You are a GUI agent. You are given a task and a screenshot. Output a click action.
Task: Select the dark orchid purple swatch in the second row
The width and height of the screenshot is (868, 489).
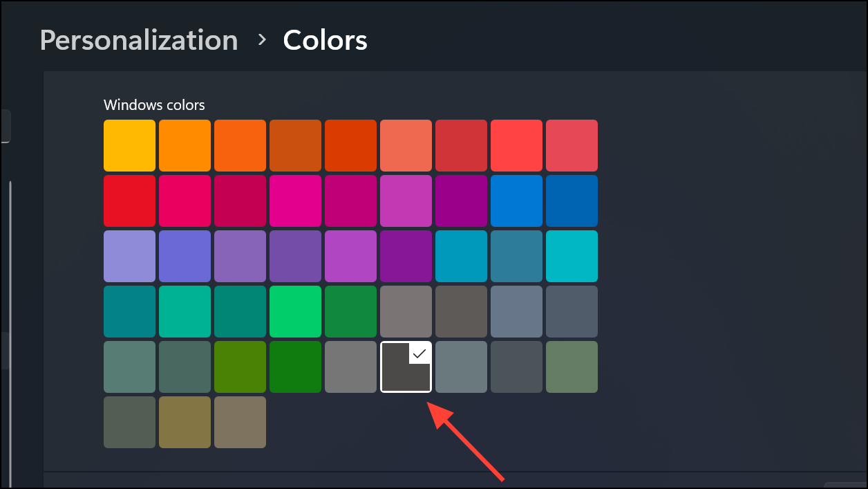tap(461, 201)
